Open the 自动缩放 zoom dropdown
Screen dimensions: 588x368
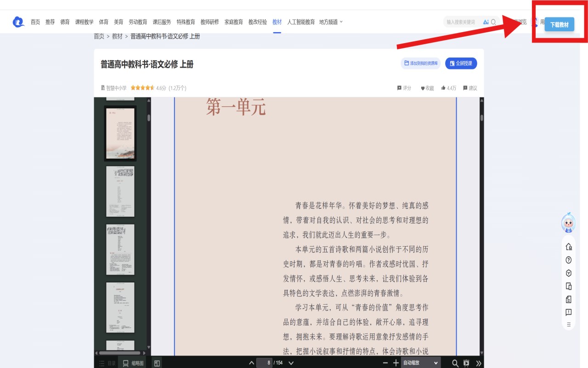[420, 362]
